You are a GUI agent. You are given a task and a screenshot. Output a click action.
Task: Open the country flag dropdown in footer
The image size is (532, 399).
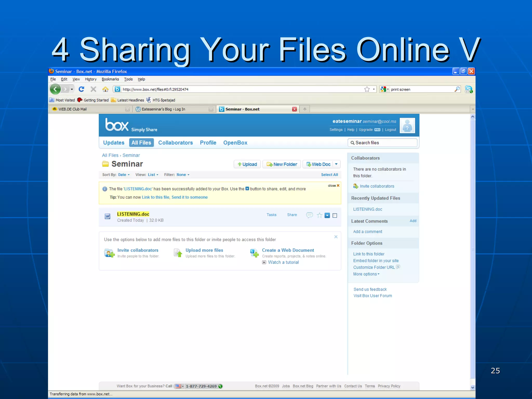(179, 386)
